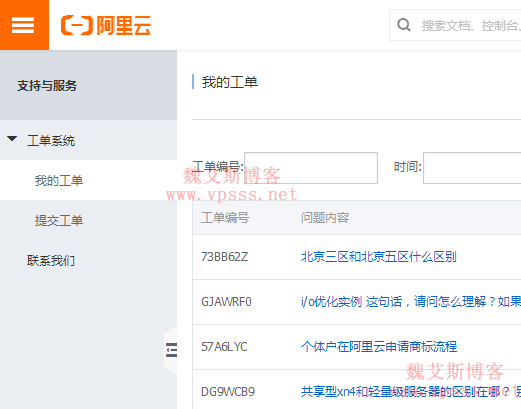Click ticket number GJAWRF0
Screen dimensions: 521x409
pyautogui.click(x=226, y=302)
